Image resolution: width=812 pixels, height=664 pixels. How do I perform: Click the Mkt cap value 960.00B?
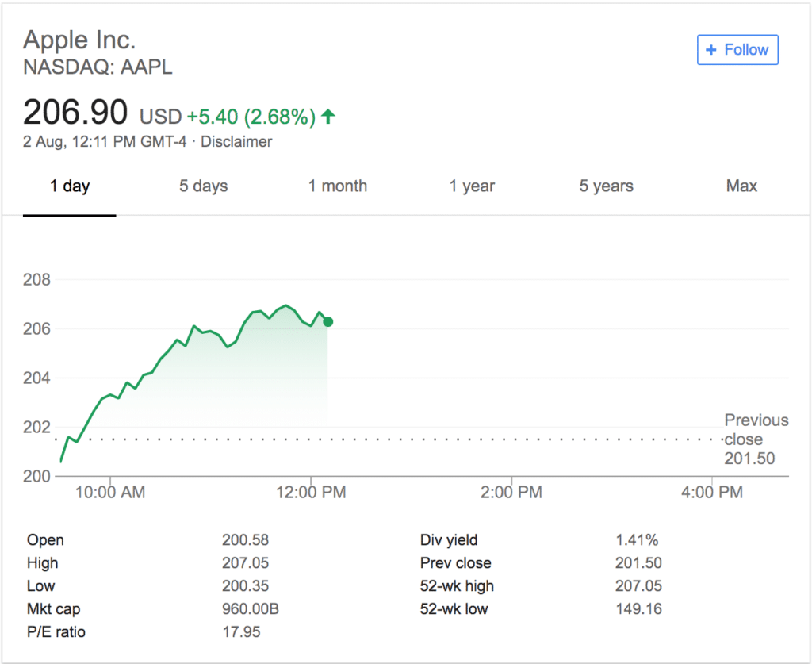coord(250,609)
